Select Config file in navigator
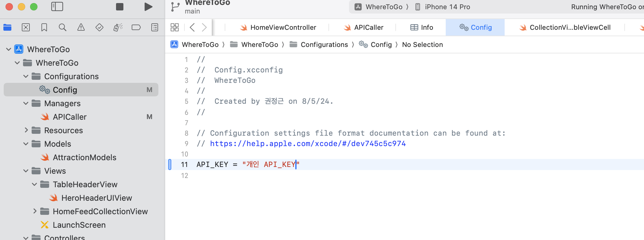The width and height of the screenshot is (644, 240). tap(81, 90)
